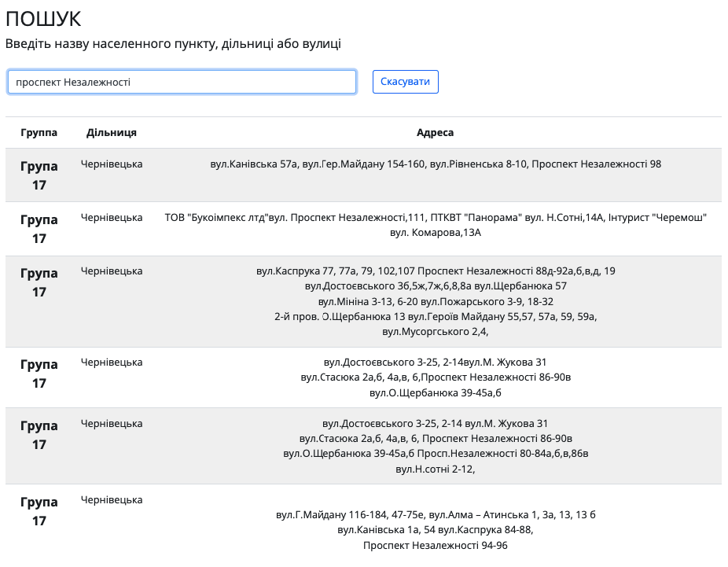The width and height of the screenshot is (728, 567).
Task: Click the "вул.Н.сотні 2-12," address line
Action: pos(436,469)
